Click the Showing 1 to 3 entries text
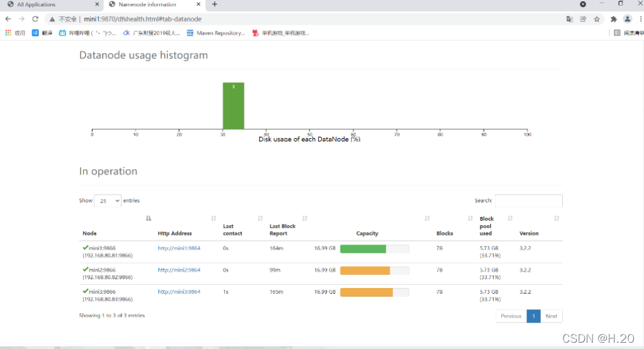Image resolution: width=644 pixels, height=349 pixels. click(112, 315)
